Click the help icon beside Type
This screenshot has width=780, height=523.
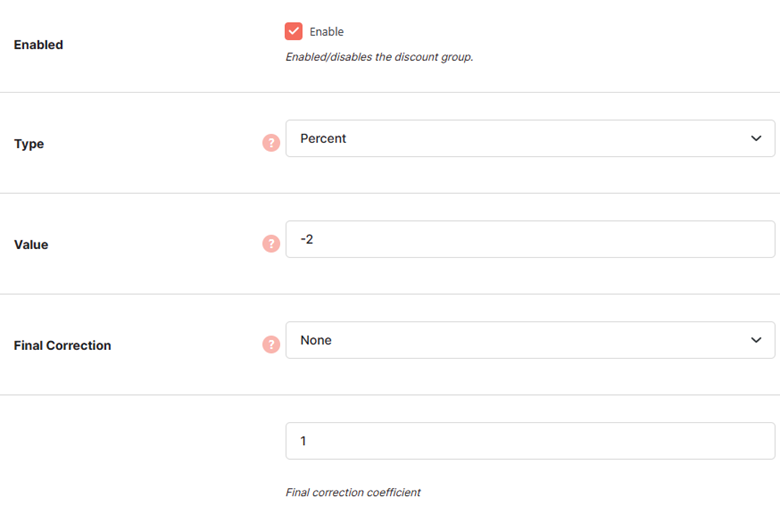click(271, 143)
